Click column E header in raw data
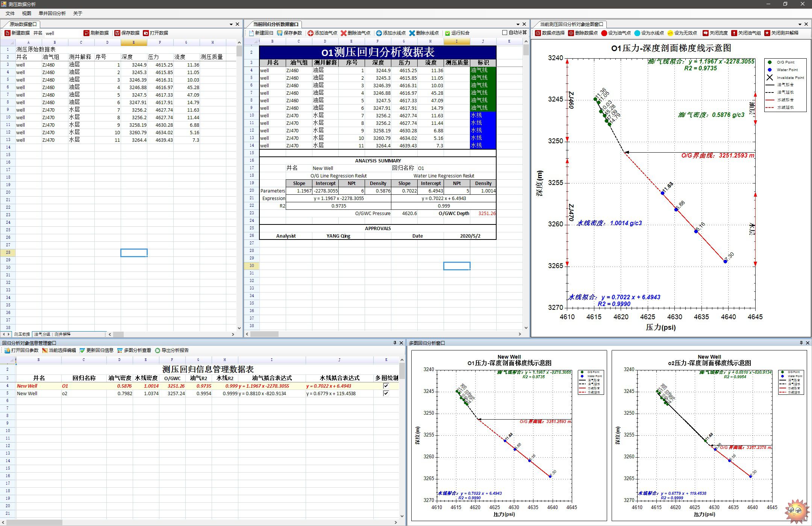 (133, 42)
